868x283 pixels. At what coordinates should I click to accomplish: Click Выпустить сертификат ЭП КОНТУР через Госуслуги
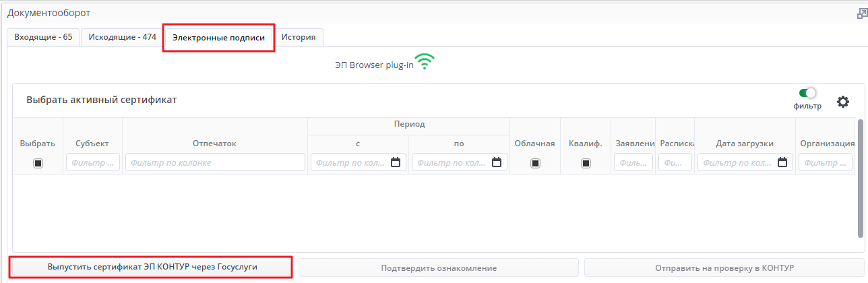coord(152,267)
